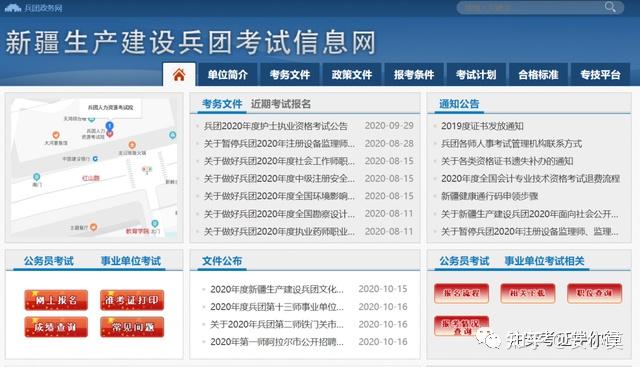
Task: Open the 2019度证书发放通知 link
Action: pos(482,126)
